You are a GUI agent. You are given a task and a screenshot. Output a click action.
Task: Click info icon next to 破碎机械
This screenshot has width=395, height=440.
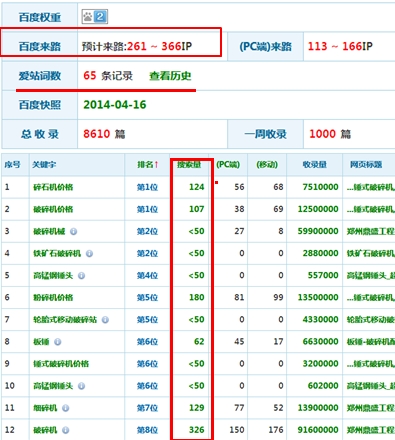click(x=74, y=231)
